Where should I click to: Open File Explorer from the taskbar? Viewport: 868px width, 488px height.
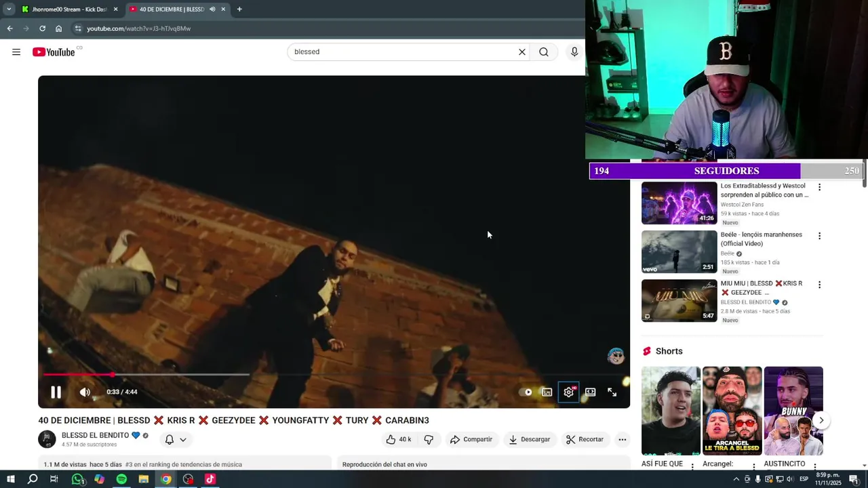[x=144, y=479]
